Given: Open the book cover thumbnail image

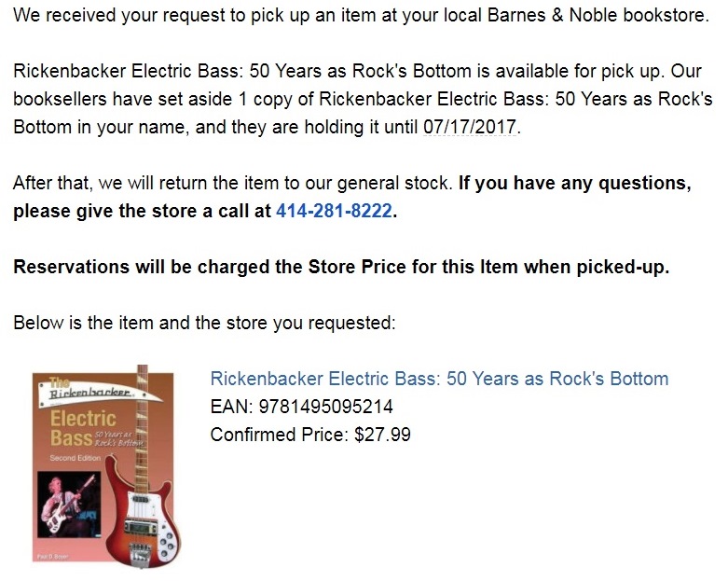Looking at the screenshot, I should pos(106,466).
